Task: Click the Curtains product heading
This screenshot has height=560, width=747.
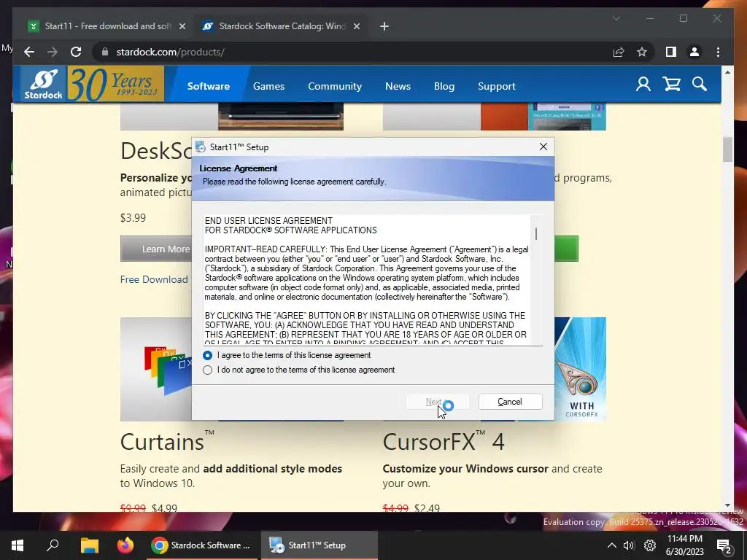Action: coord(167,441)
